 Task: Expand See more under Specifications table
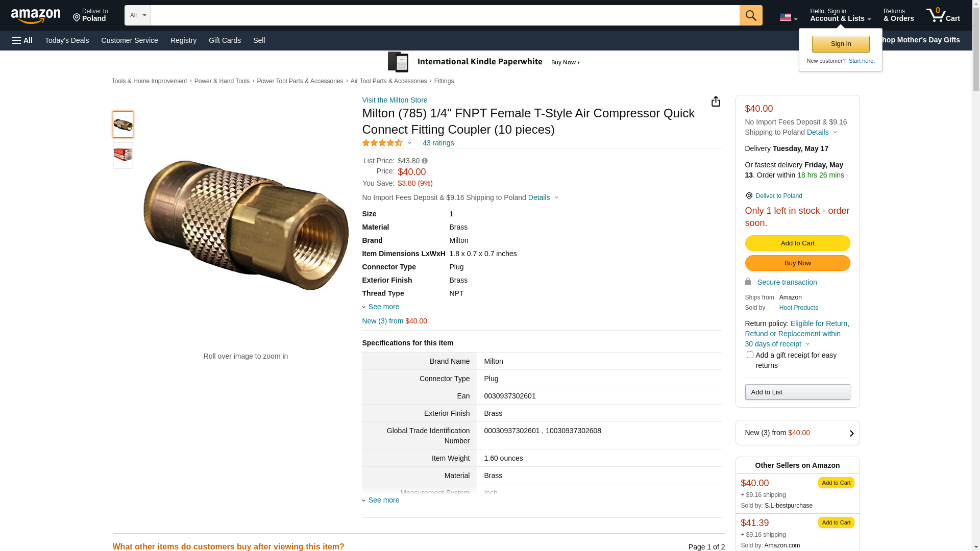point(383,500)
